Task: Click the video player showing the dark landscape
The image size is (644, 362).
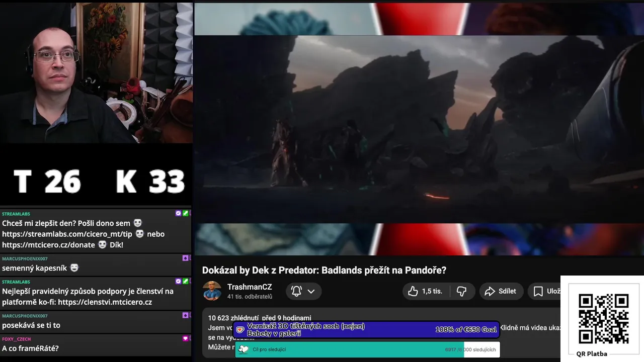Action: (x=419, y=129)
